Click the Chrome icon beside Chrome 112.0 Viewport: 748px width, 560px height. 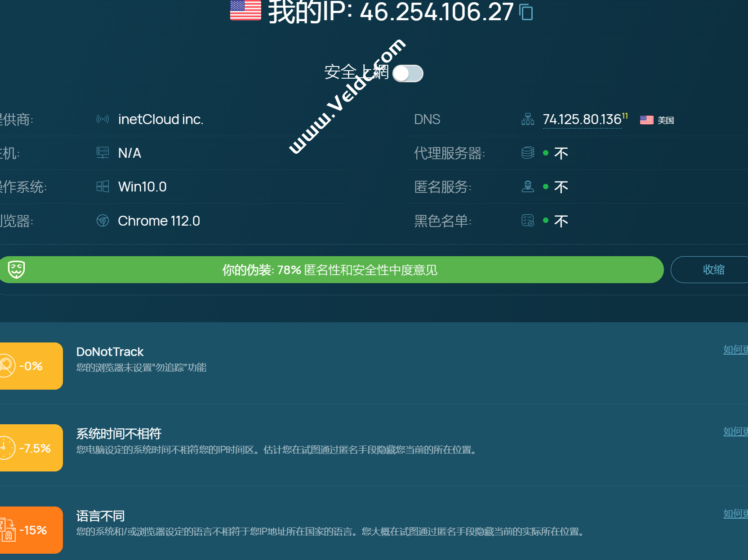point(102,221)
